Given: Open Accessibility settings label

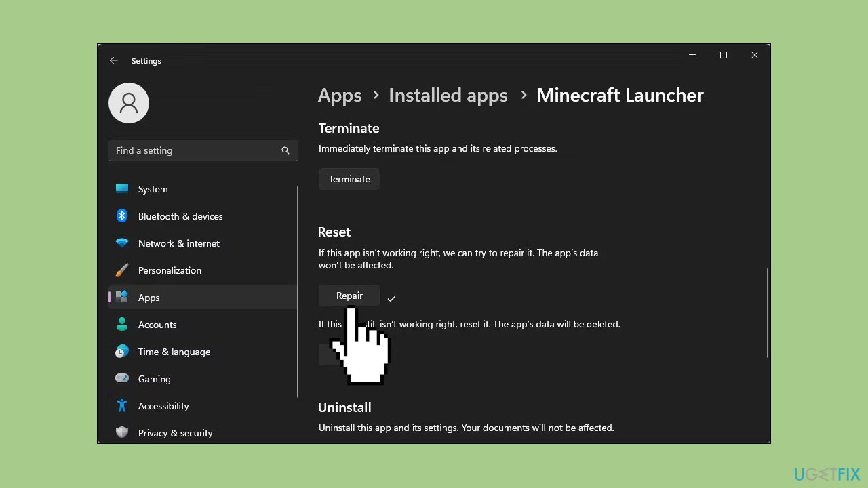Looking at the screenshot, I should pos(163,406).
